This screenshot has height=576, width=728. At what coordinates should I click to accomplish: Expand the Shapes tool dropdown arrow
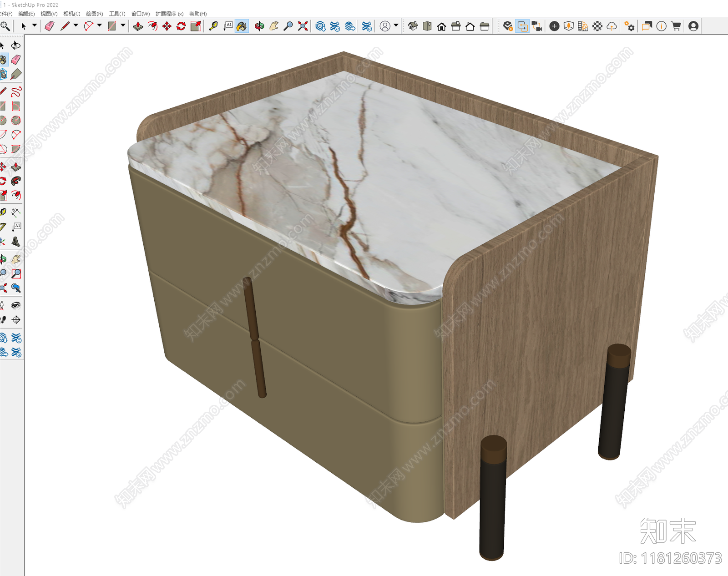click(123, 25)
